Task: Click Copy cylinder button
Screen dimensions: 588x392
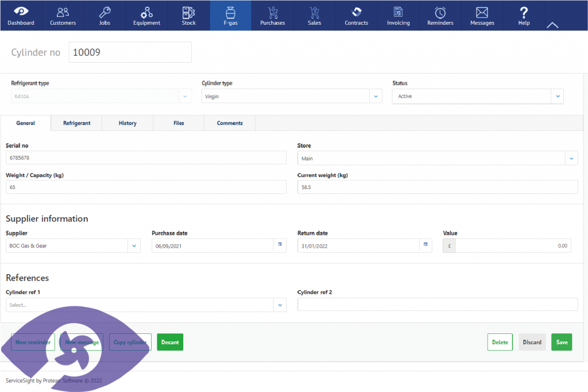Action: pos(130,342)
